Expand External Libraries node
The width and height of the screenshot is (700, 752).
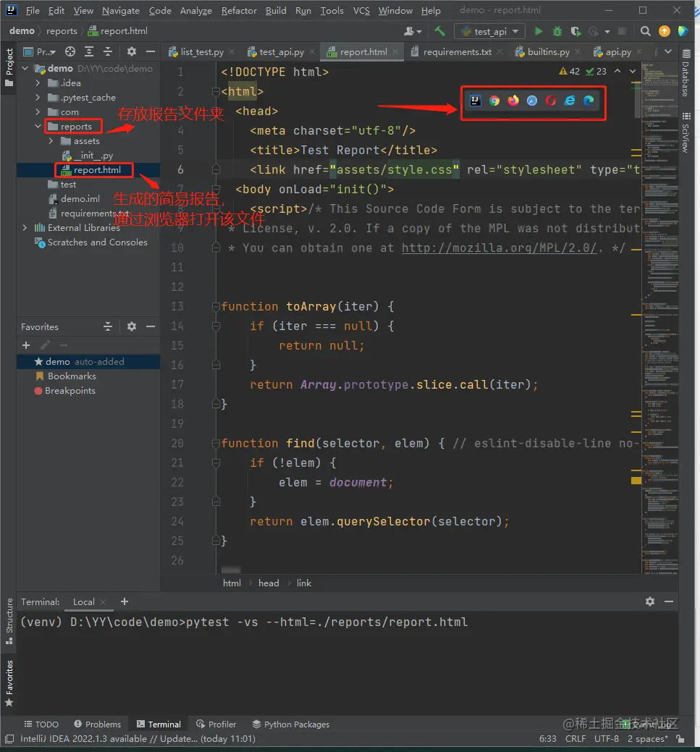(x=25, y=228)
